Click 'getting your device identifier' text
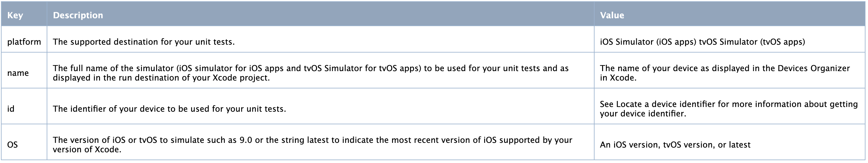 729,109
